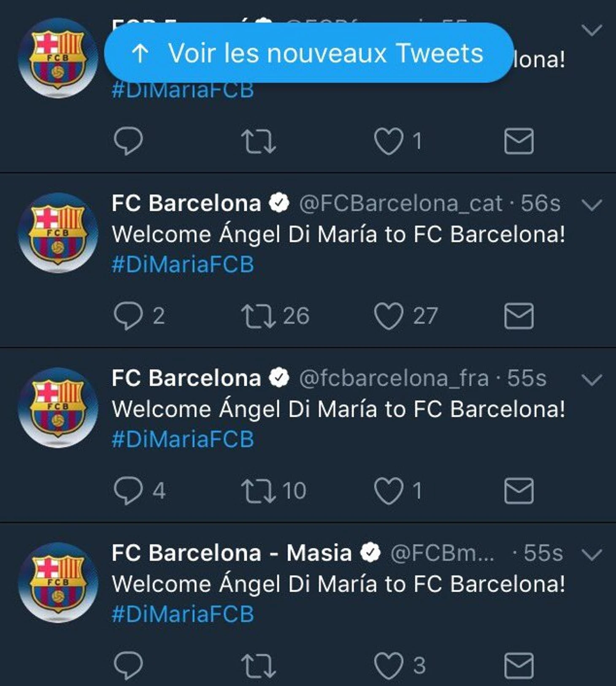Open chevron menu on Masia tweet
Screen dimensions: 616x686
[592, 554]
